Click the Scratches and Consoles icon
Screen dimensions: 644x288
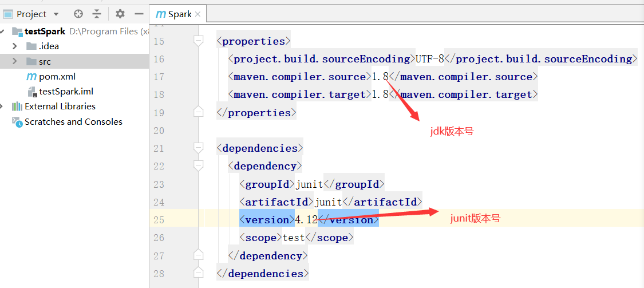17,122
